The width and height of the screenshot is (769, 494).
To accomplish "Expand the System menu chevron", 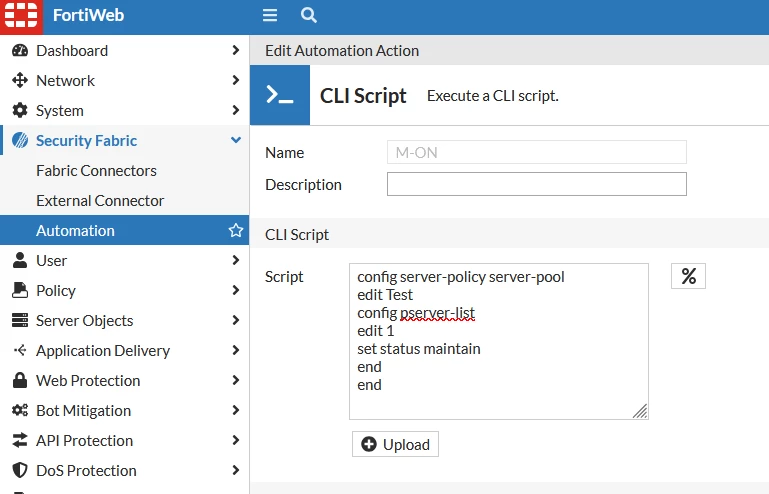I will [235, 110].
